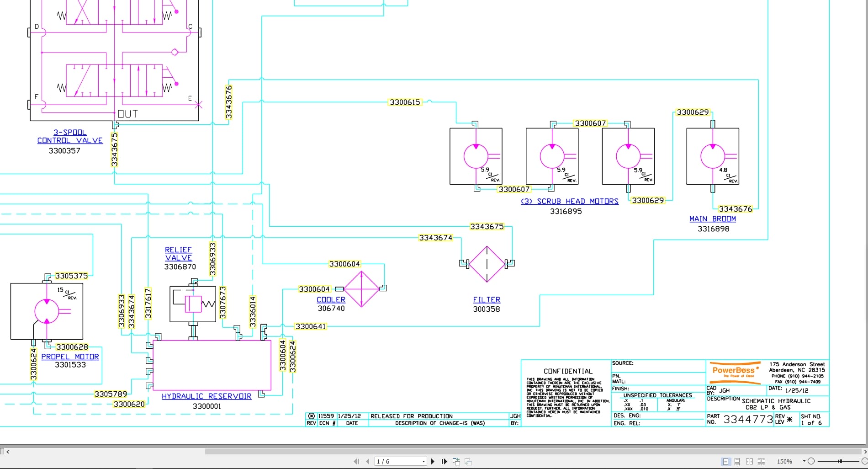This screenshot has width=868, height=469.
Task: Click the next page arrow
Action: (433, 461)
